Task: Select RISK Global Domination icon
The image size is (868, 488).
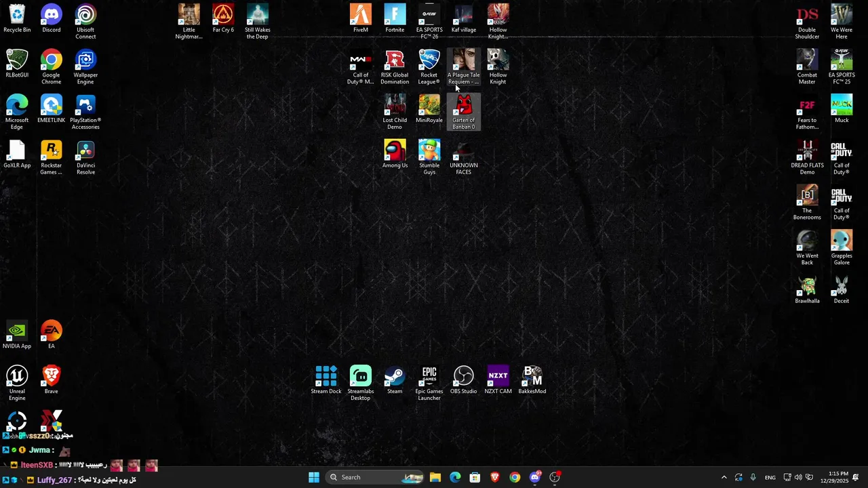Action: pyautogui.click(x=395, y=67)
